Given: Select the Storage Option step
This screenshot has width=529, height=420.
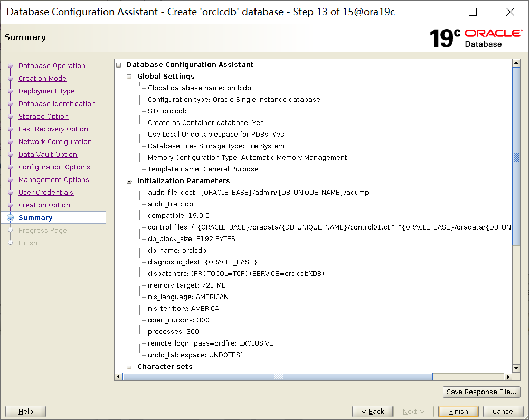Looking at the screenshot, I should [43, 117].
